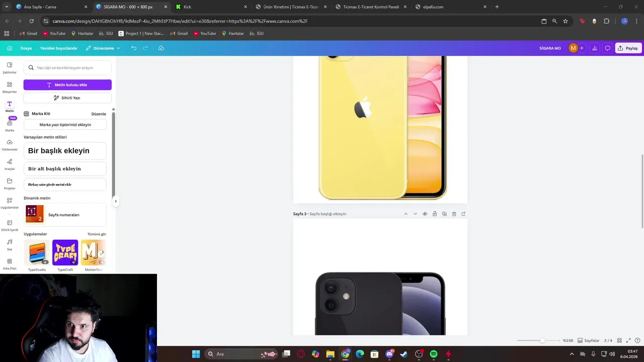This screenshot has height=362, width=644.
Task: Click Sayfa başlığı ekleyin title field
Action: [x=328, y=214]
